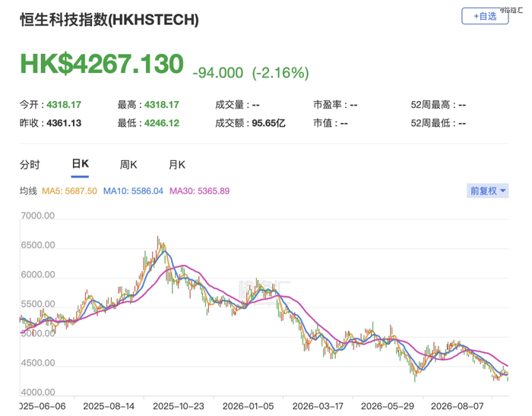
Task: Click the 最高 value 4318.17
Action: pos(161,105)
